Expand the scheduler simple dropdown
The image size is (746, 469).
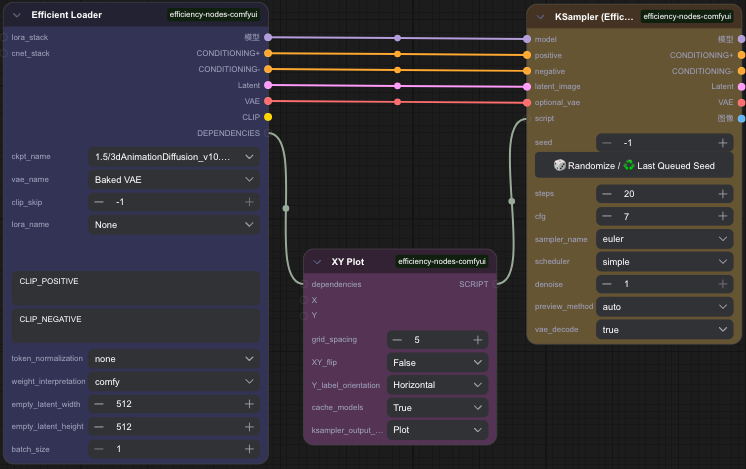pos(662,261)
